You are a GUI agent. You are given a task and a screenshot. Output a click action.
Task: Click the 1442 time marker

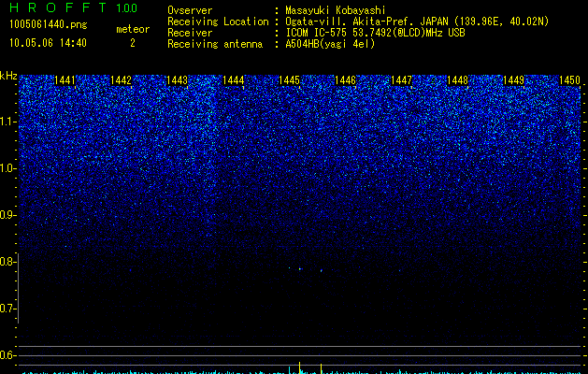(x=121, y=80)
